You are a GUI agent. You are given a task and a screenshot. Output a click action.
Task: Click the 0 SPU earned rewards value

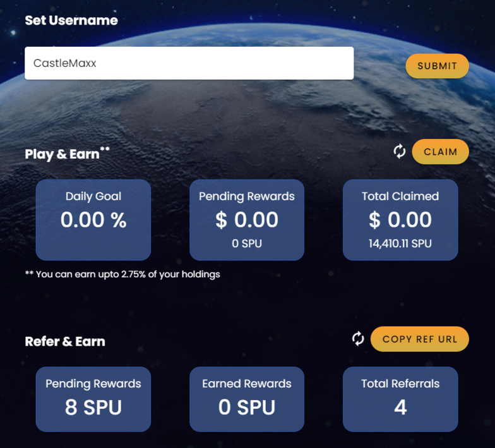(247, 407)
